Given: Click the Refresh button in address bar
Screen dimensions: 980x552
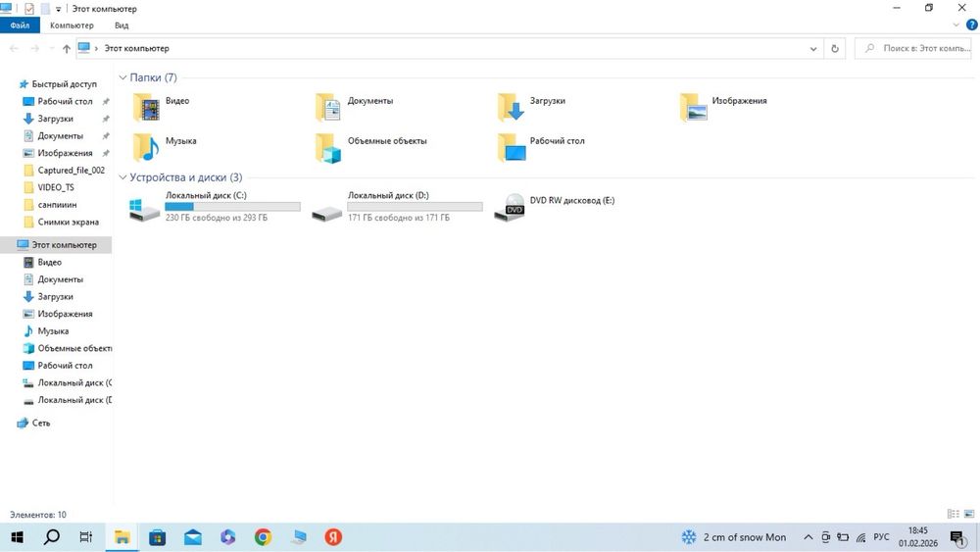Looking at the screenshot, I should point(834,48).
